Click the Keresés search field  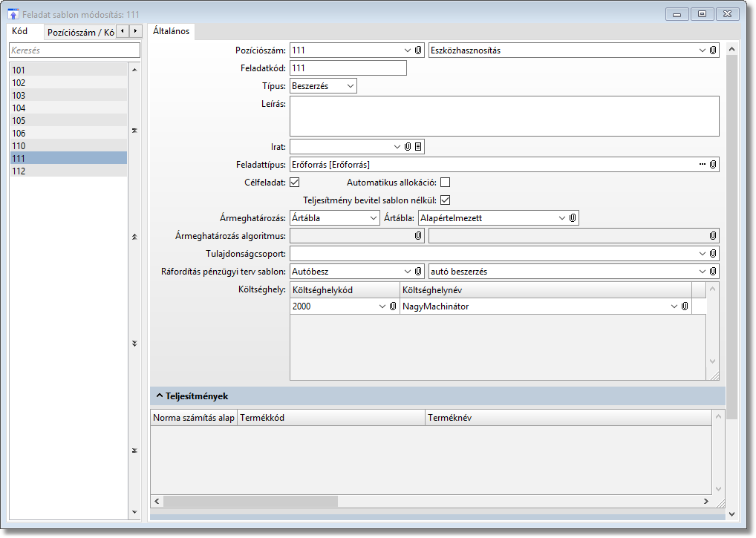click(x=74, y=50)
